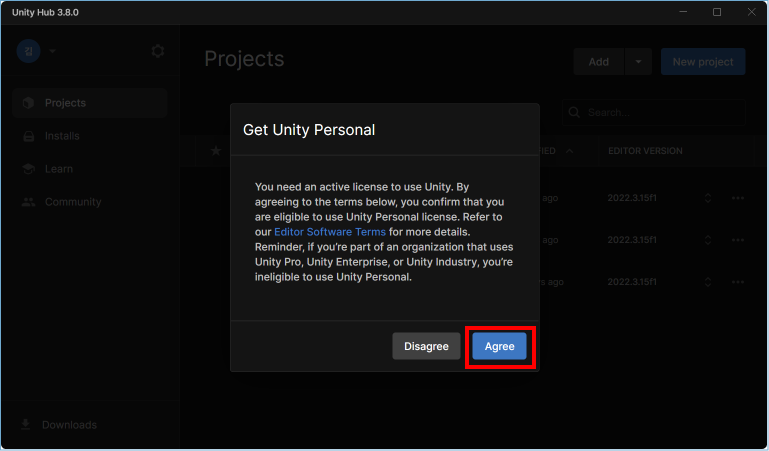Click the star favorites column header

click(x=216, y=151)
